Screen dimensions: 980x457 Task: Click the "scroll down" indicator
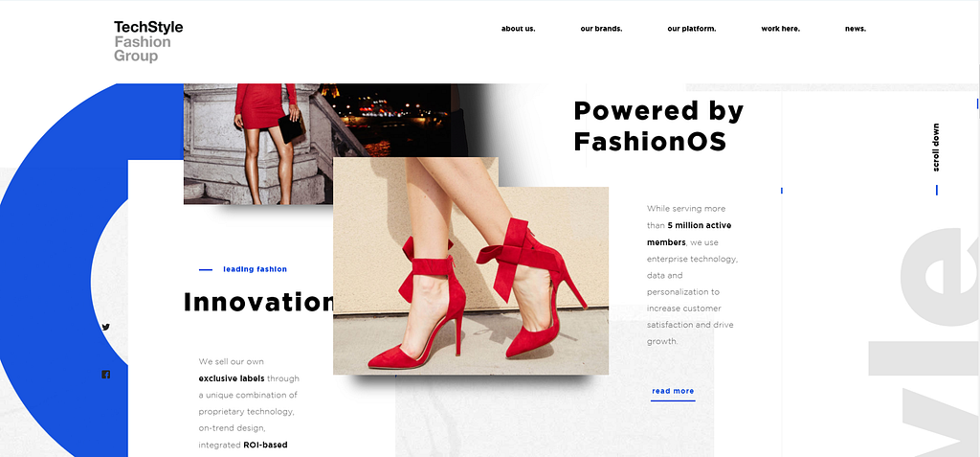[x=936, y=148]
